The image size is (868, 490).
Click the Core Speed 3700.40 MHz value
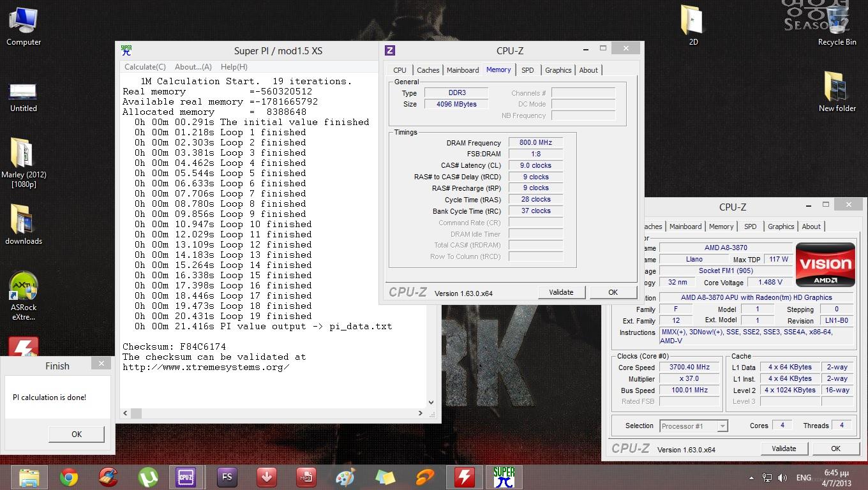coord(691,367)
